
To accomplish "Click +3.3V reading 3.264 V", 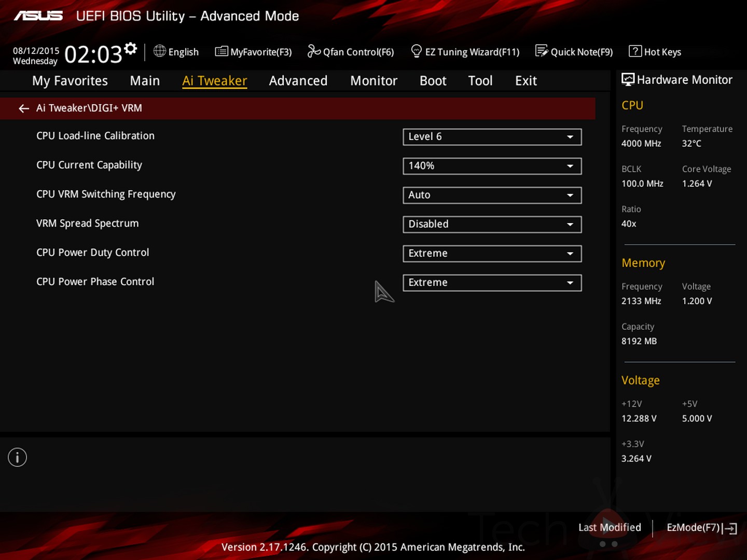I will click(637, 459).
